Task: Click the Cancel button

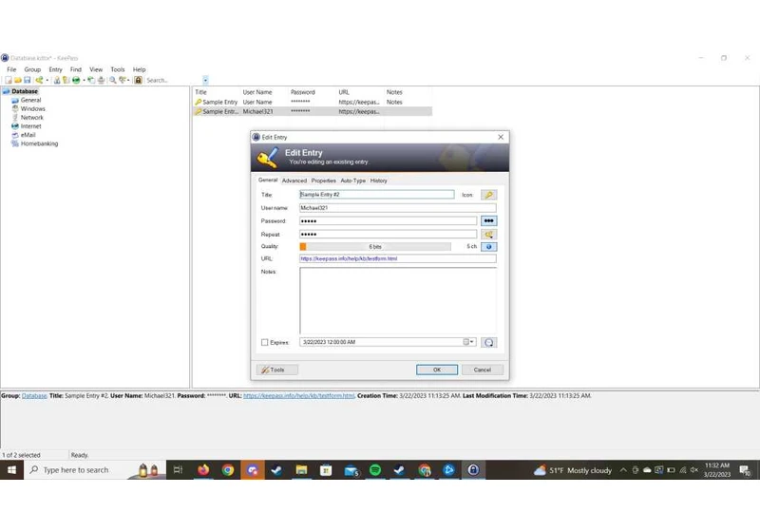Action: 483,370
